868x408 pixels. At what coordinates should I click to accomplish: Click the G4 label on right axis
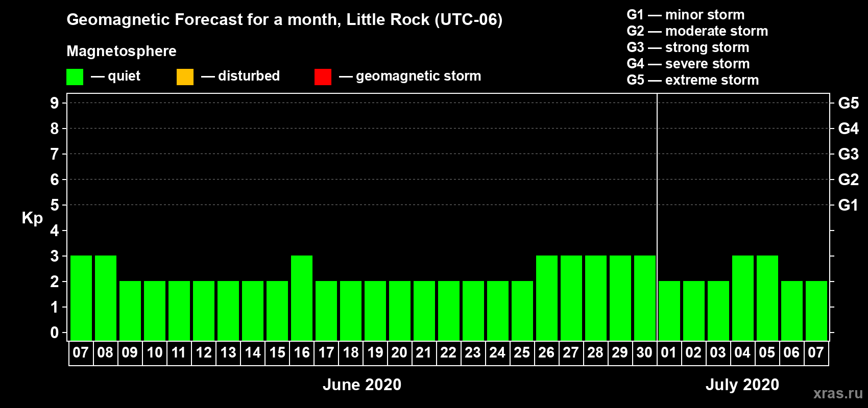click(x=849, y=129)
